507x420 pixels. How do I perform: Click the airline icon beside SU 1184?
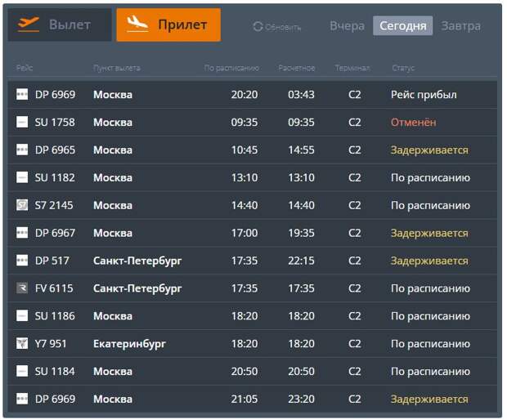pyautogui.click(x=22, y=372)
